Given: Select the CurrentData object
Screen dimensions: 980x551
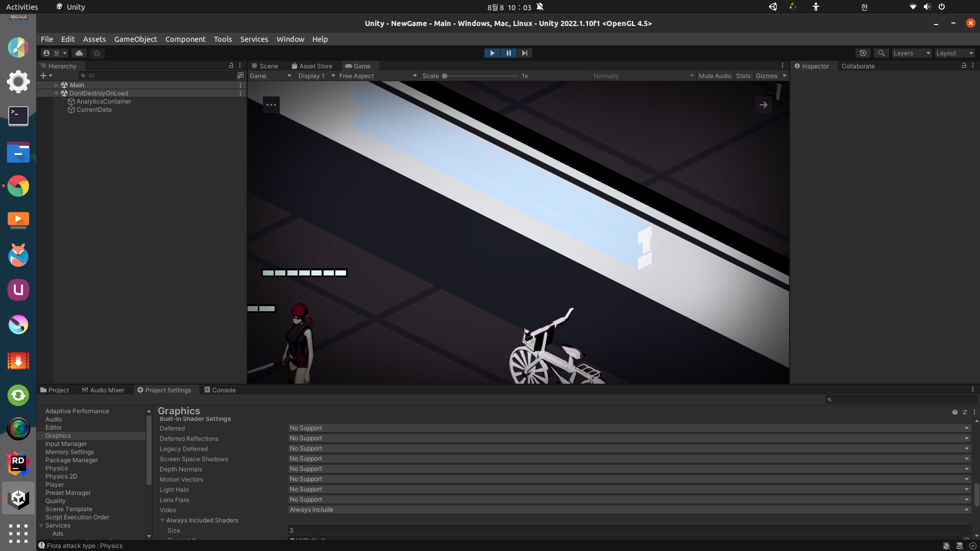Looking at the screenshot, I should pyautogui.click(x=94, y=110).
